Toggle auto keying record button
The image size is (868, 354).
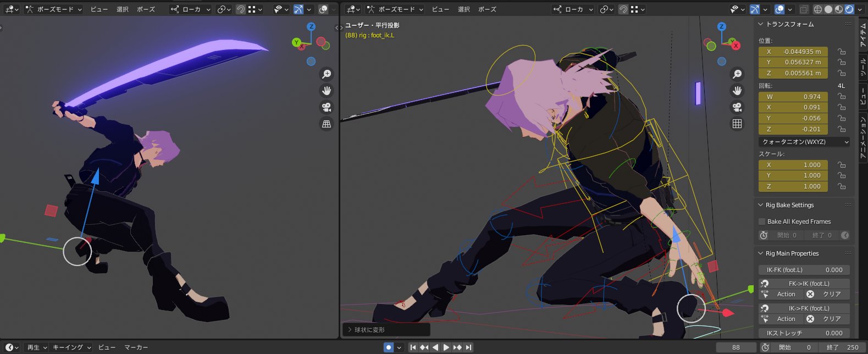tap(389, 347)
